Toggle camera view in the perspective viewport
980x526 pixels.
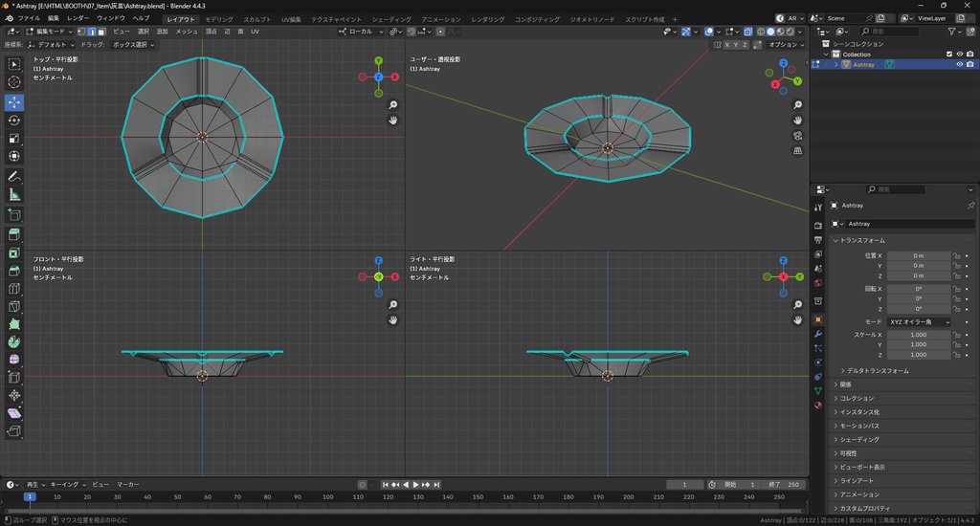[x=798, y=136]
